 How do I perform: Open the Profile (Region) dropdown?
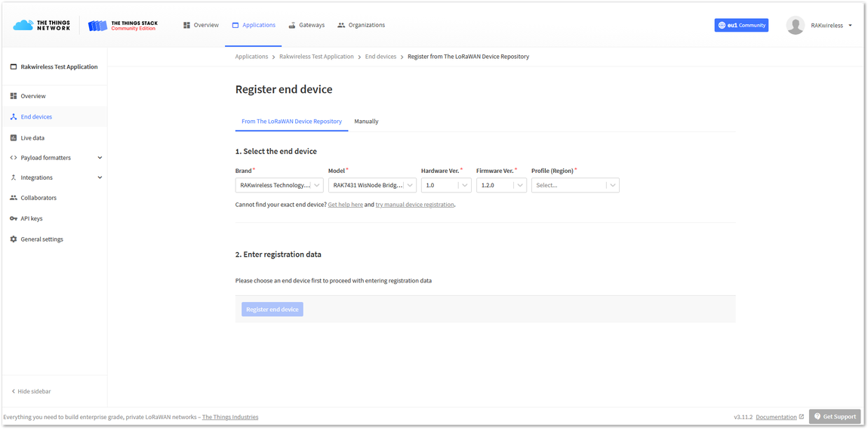tap(575, 185)
